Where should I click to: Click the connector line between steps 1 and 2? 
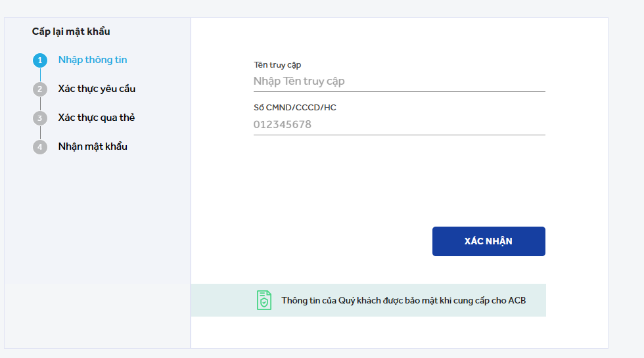(40, 75)
